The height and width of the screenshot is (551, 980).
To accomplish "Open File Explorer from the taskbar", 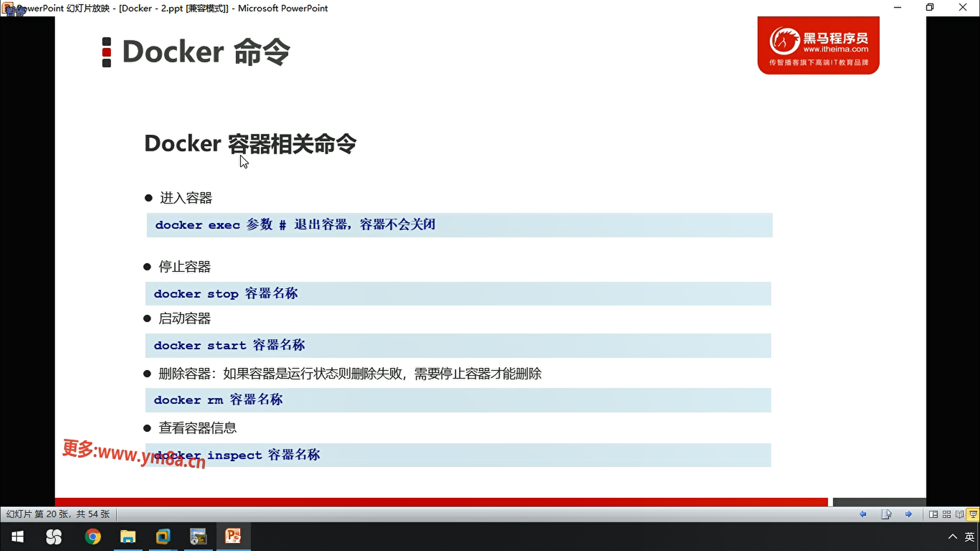I will coord(128,537).
